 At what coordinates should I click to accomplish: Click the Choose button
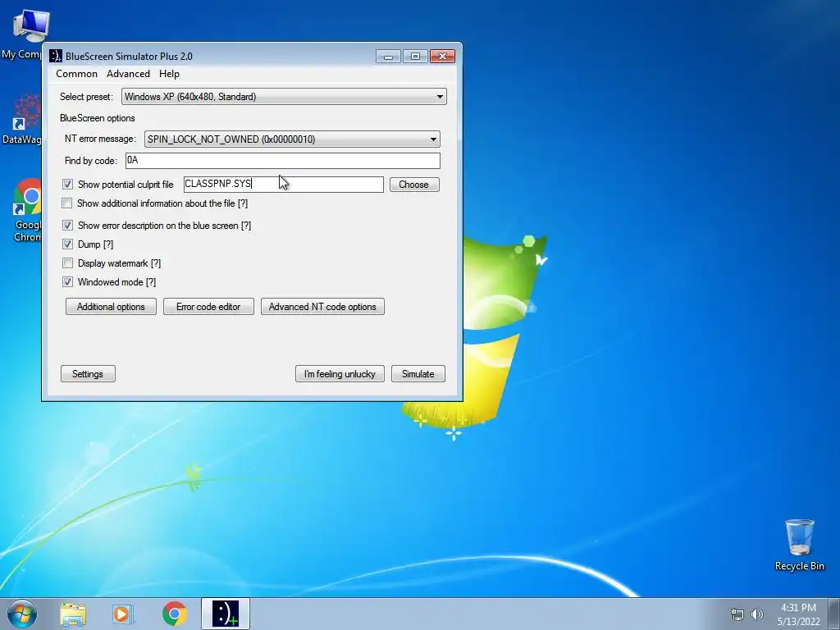(x=414, y=185)
